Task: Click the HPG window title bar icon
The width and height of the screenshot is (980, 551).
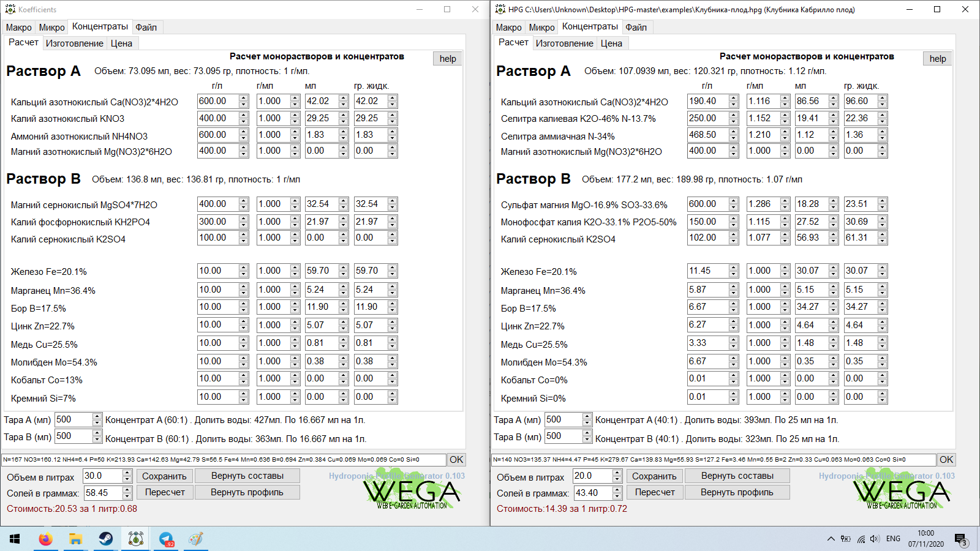Action: tap(500, 9)
